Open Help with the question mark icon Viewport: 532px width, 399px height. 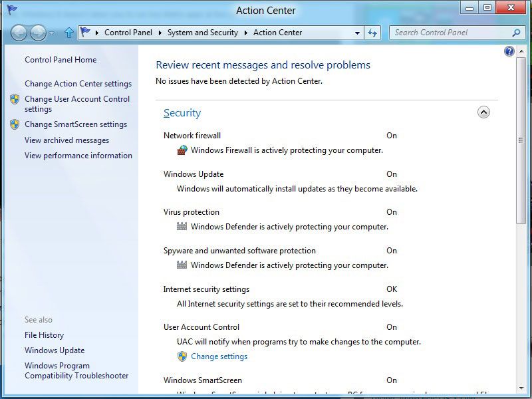click(x=509, y=51)
